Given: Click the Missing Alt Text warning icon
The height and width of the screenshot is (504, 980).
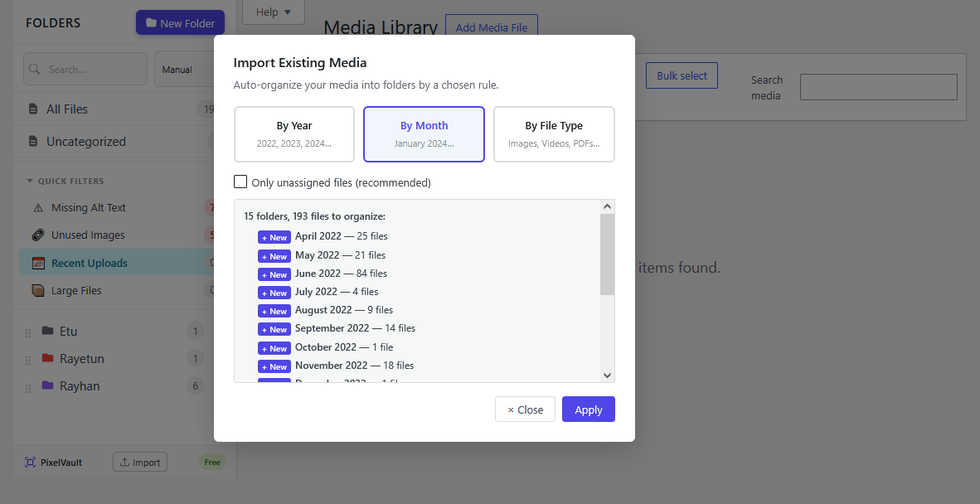Looking at the screenshot, I should [38, 208].
